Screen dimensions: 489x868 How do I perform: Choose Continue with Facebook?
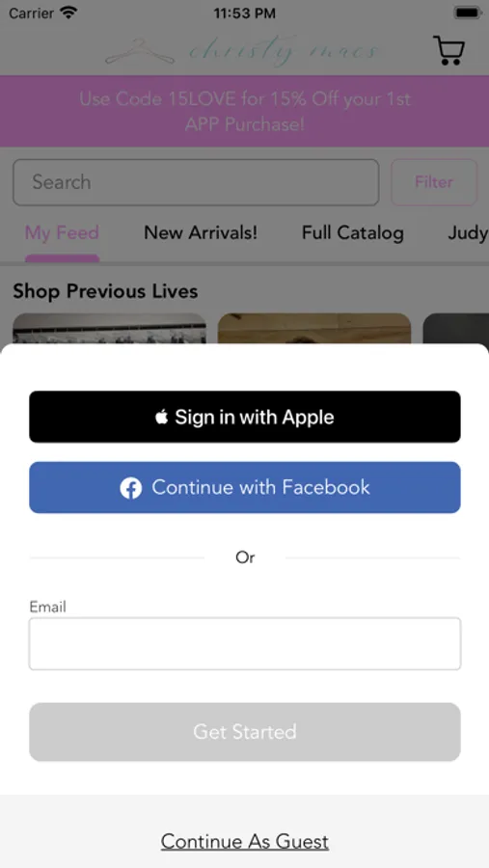pyautogui.click(x=245, y=487)
